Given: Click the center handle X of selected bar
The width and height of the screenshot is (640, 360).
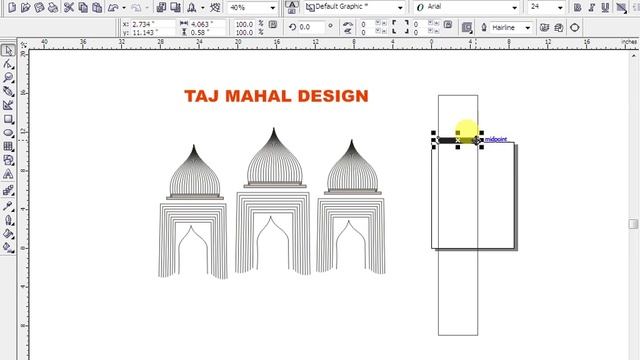Looking at the screenshot, I should (458, 140).
